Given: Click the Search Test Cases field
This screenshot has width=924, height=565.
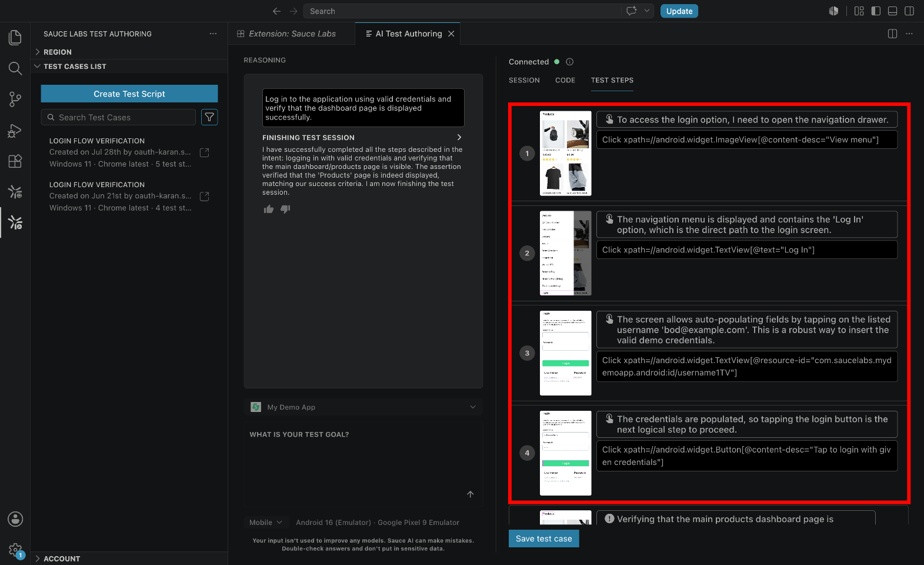Looking at the screenshot, I should coord(118,117).
